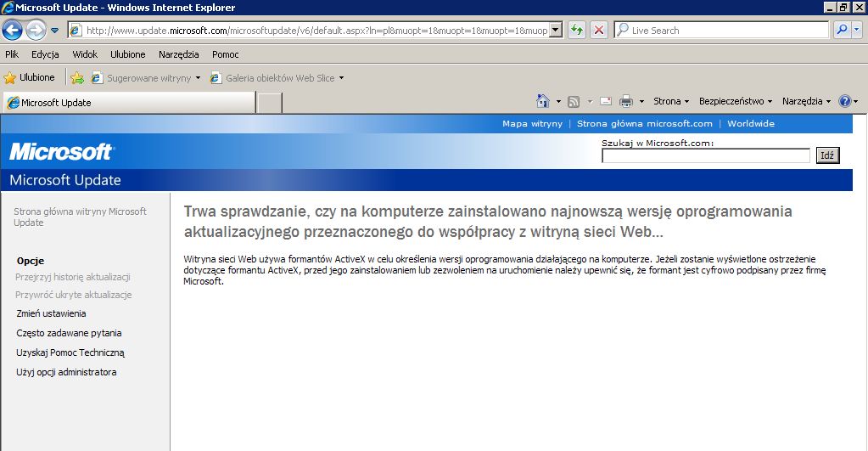Click Użyj opcji administratora link
The width and height of the screenshot is (868, 451).
pyautogui.click(x=66, y=372)
